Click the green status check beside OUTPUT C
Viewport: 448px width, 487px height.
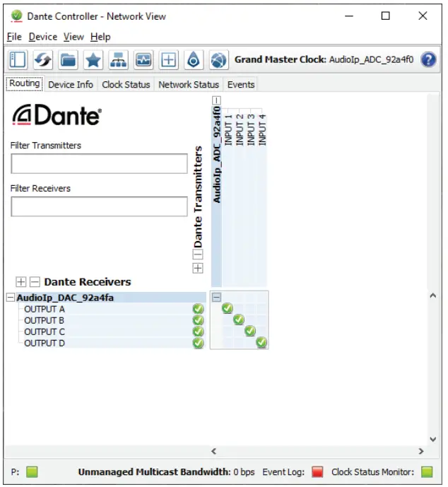198,331
